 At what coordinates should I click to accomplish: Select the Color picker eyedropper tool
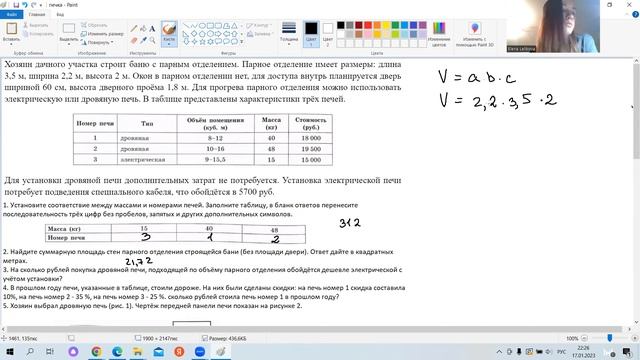pyautogui.click(x=143, y=40)
